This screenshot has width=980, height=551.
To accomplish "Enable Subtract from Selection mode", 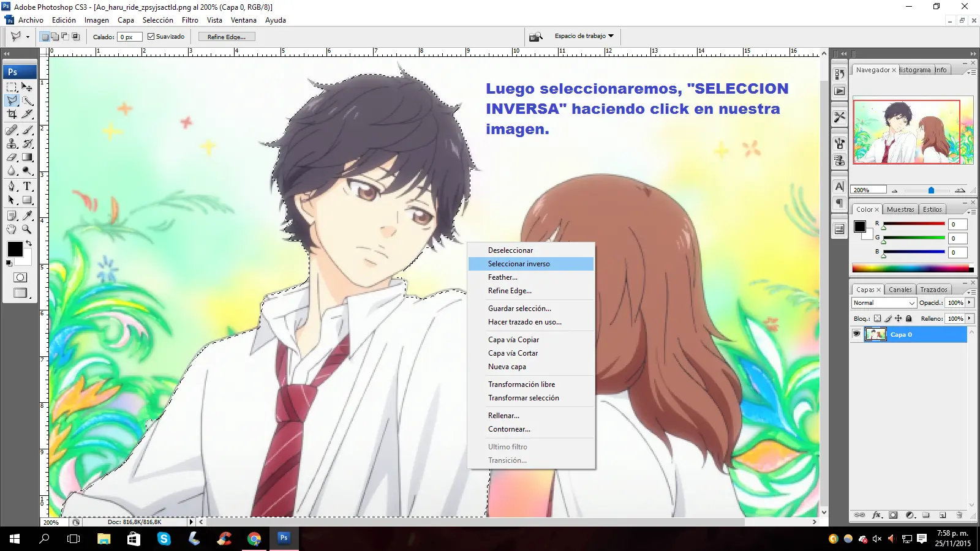I will tap(66, 37).
